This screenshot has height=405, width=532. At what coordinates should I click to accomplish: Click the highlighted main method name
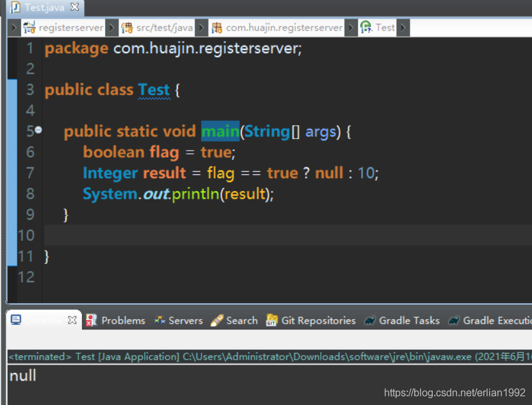pos(220,131)
